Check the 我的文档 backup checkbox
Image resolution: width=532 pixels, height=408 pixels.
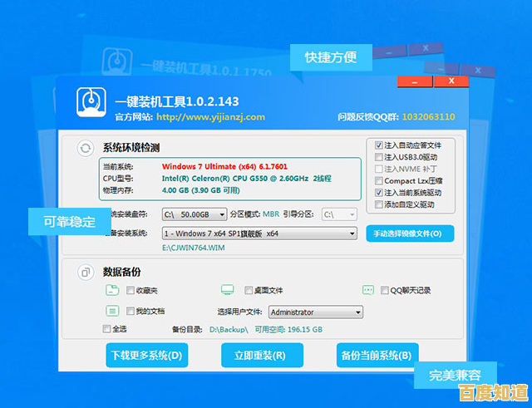click(x=131, y=311)
